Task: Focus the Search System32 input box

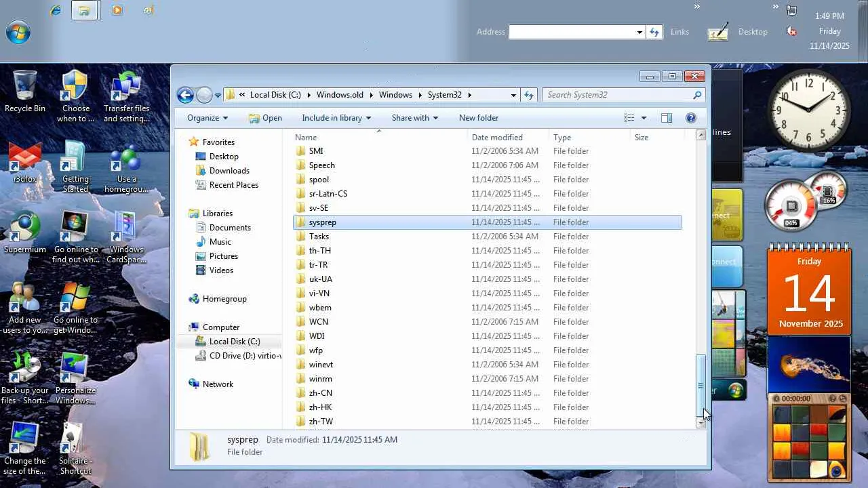Action: [617, 95]
